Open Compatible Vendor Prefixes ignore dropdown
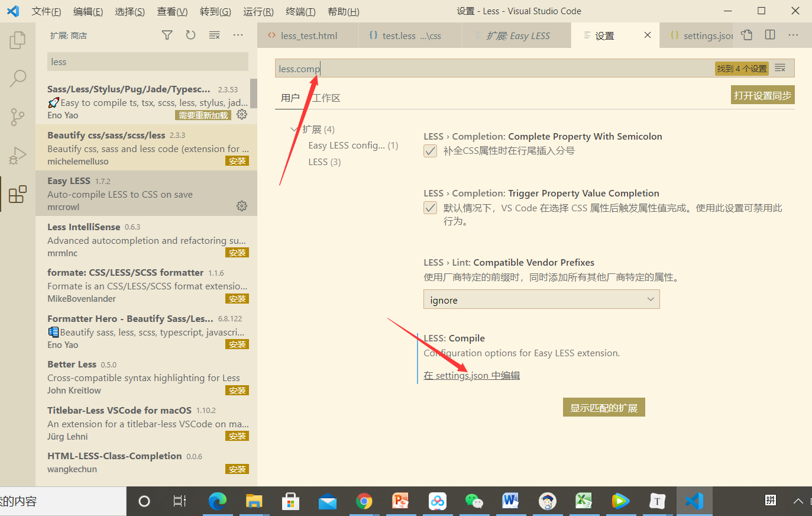The height and width of the screenshot is (516, 812). [542, 299]
